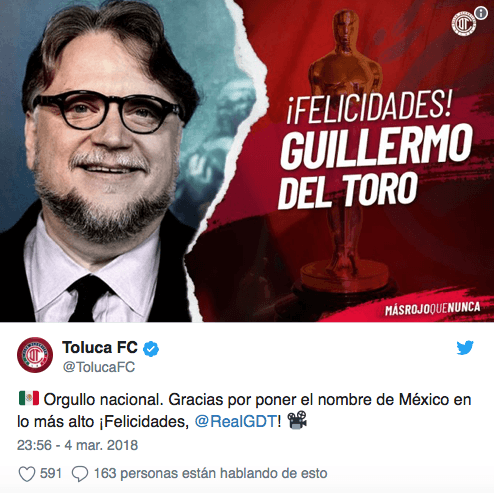Click the Toluca crest logo on the image
This screenshot has height=493, width=494.
[464, 23]
